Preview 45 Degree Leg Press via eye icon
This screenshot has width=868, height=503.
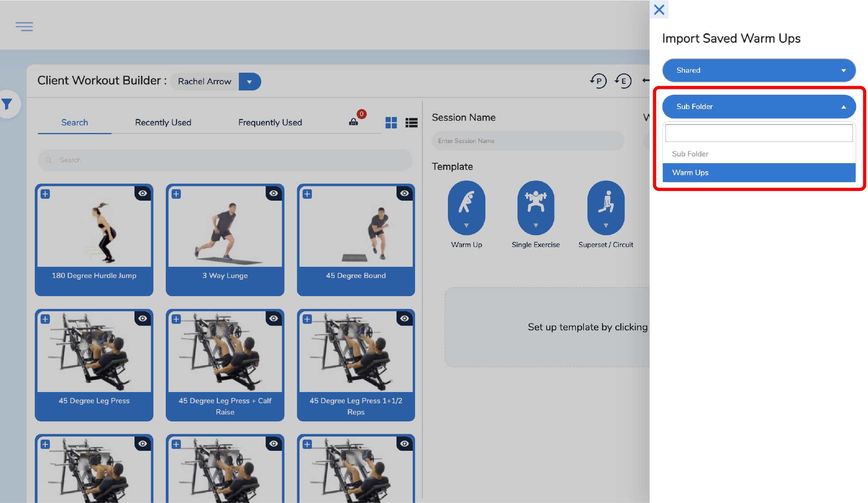tap(143, 318)
